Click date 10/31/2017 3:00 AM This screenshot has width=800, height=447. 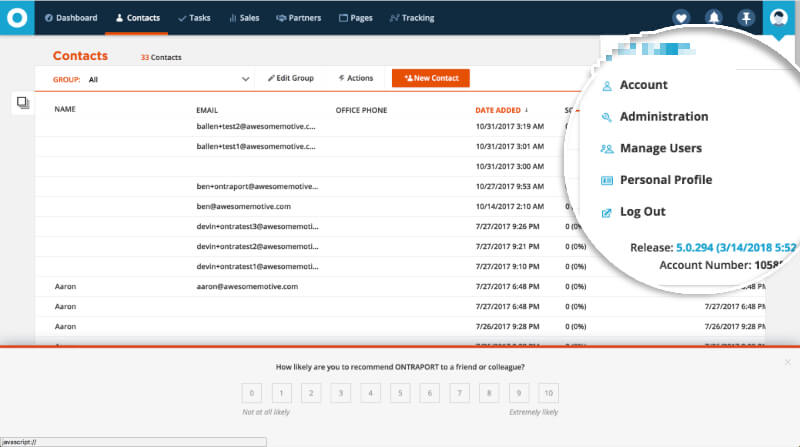click(510, 166)
